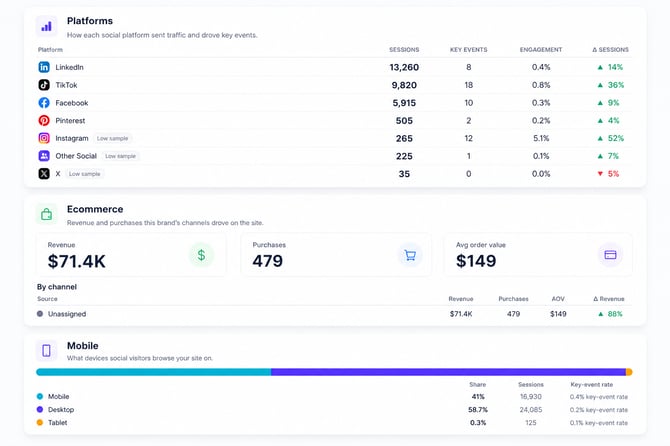
Task: Click the orange Tablet legend dot
Action: click(40, 423)
